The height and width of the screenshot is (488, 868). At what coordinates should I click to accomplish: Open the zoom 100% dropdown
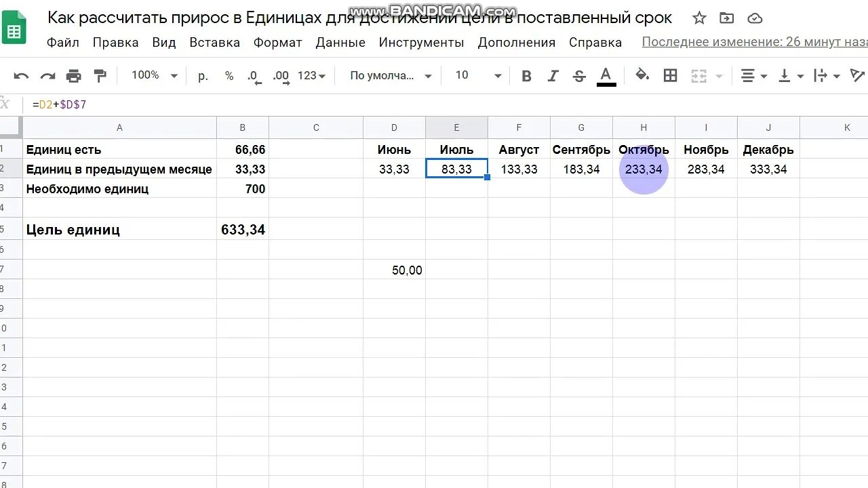(x=154, y=75)
